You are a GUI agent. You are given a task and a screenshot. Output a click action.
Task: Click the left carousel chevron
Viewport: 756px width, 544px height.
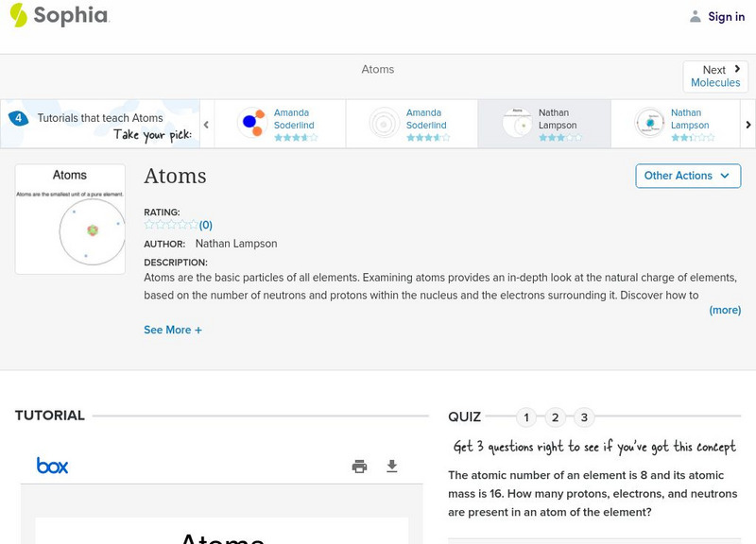pos(206,124)
